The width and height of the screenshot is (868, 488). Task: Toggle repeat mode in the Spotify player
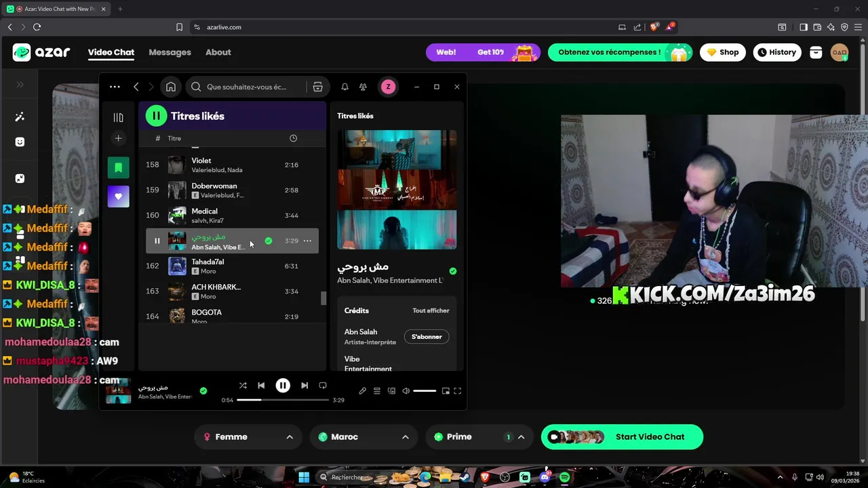(x=323, y=386)
